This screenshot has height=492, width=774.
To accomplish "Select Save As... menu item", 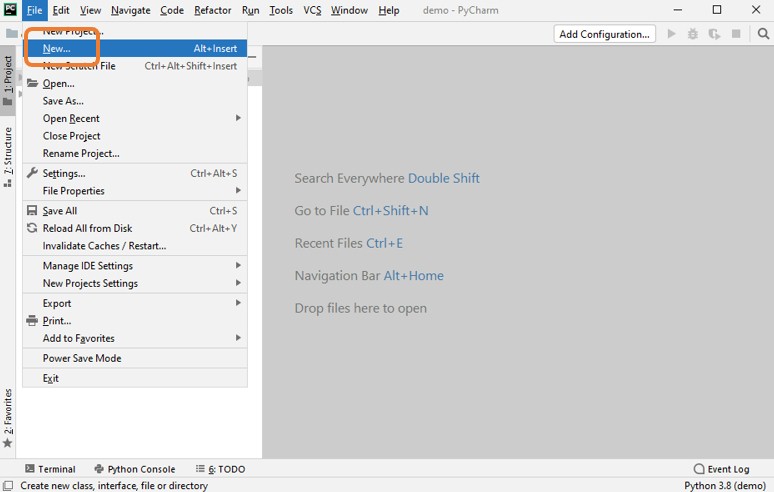I will pos(135,101).
